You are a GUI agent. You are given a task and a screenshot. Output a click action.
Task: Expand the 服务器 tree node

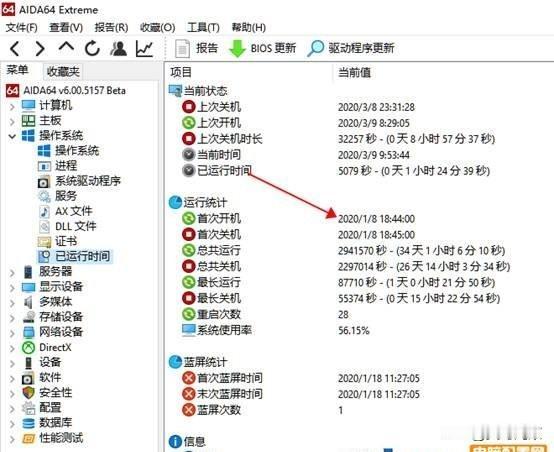[12, 272]
